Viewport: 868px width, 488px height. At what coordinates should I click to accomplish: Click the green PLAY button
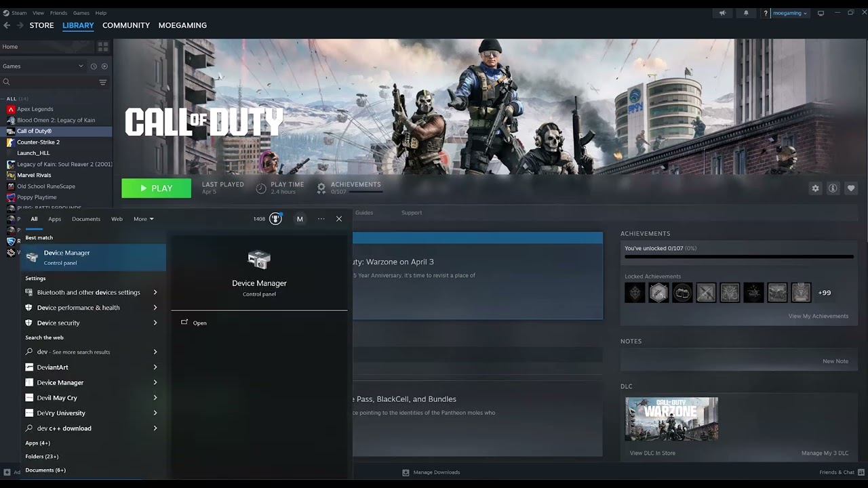click(157, 188)
